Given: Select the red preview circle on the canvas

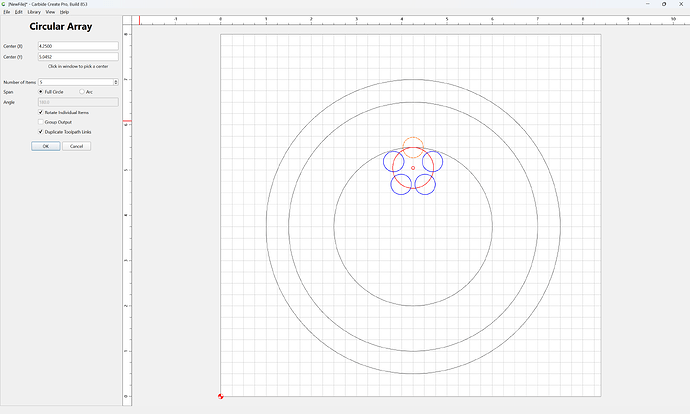Looking at the screenshot, I should click(x=413, y=168).
